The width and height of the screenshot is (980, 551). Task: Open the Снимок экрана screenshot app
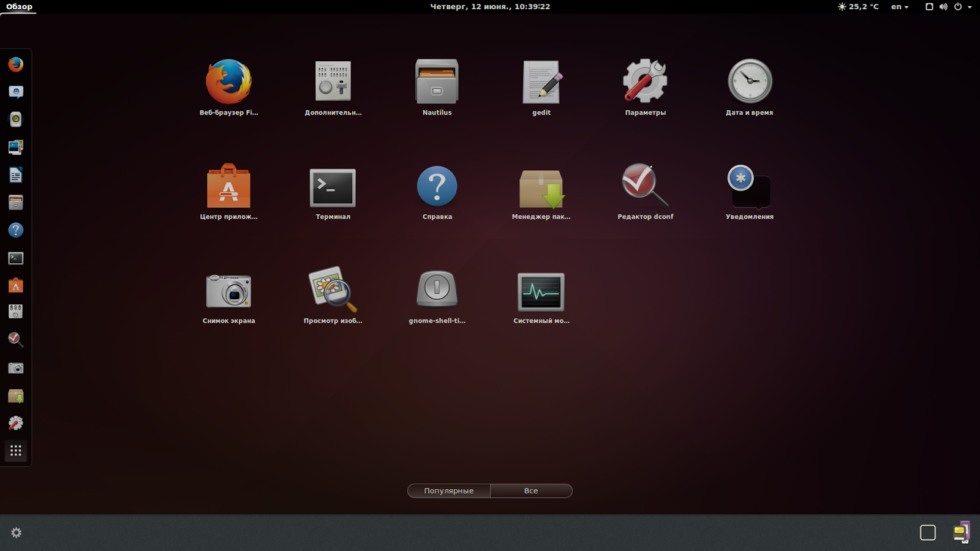pyautogui.click(x=228, y=292)
